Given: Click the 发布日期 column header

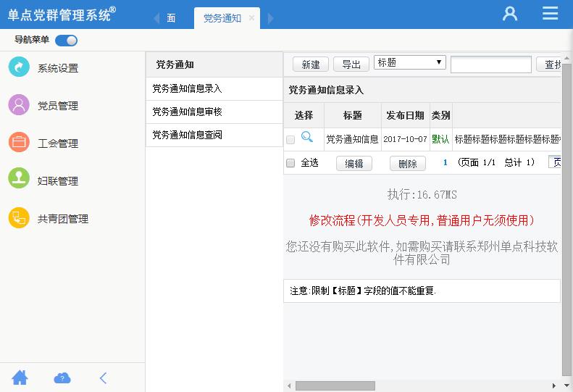Looking at the screenshot, I should (x=405, y=115).
